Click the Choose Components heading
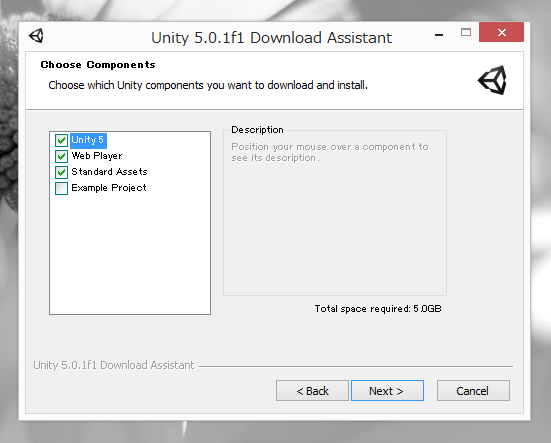This screenshot has width=551, height=443. (98, 65)
